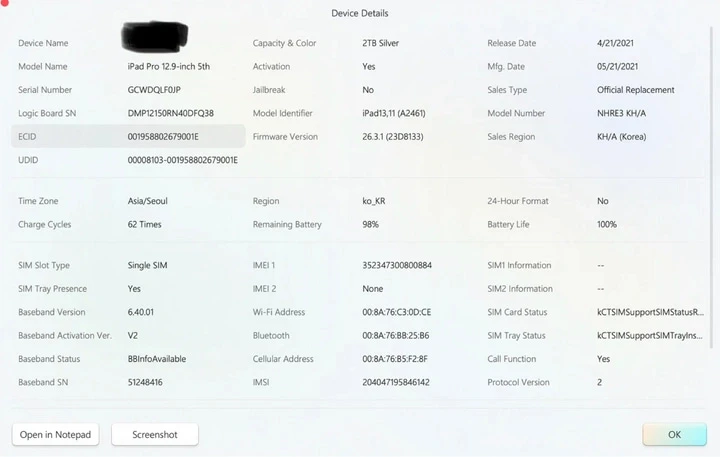This screenshot has height=457, width=720.
Task: Click the Device Details title
Action: pos(360,13)
